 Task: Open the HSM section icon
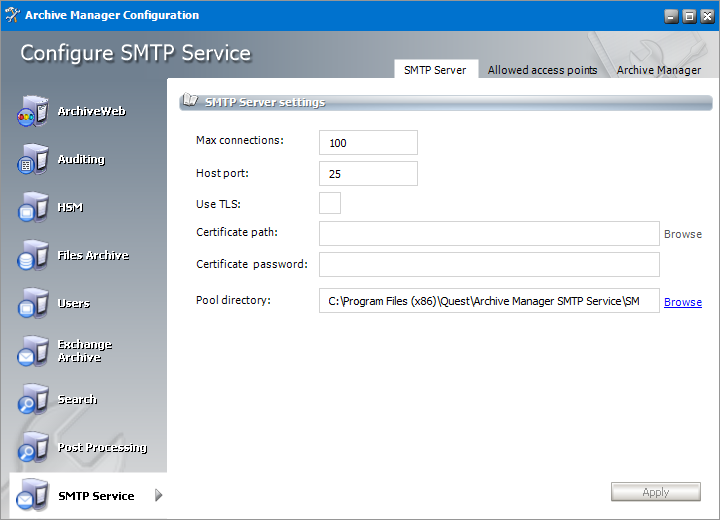coord(32,208)
